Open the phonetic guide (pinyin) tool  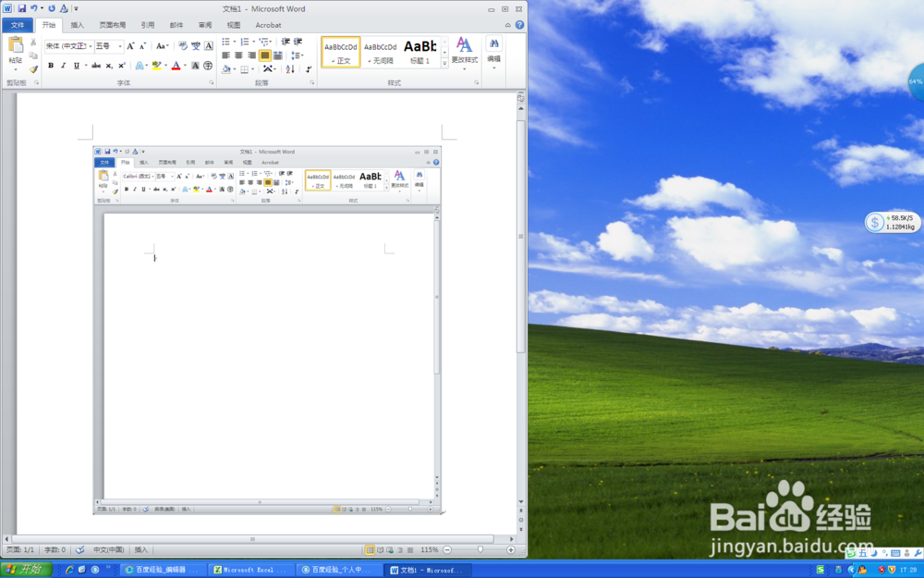196,46
